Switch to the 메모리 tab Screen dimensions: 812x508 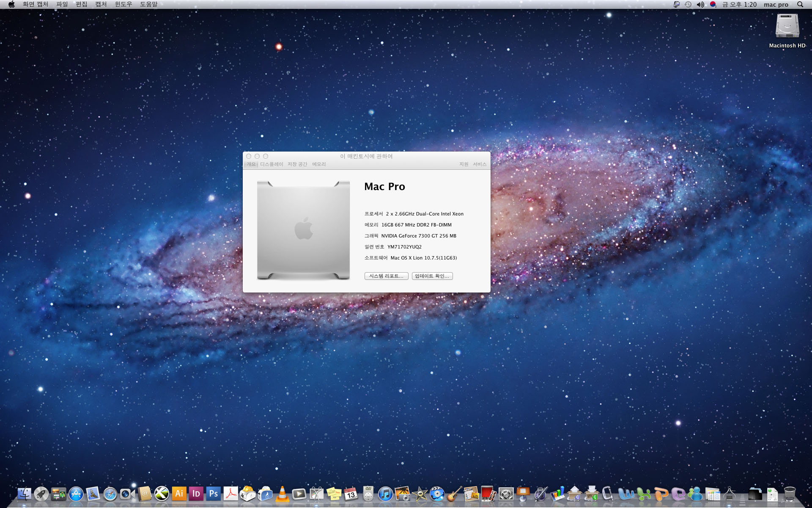click(319, 164)
